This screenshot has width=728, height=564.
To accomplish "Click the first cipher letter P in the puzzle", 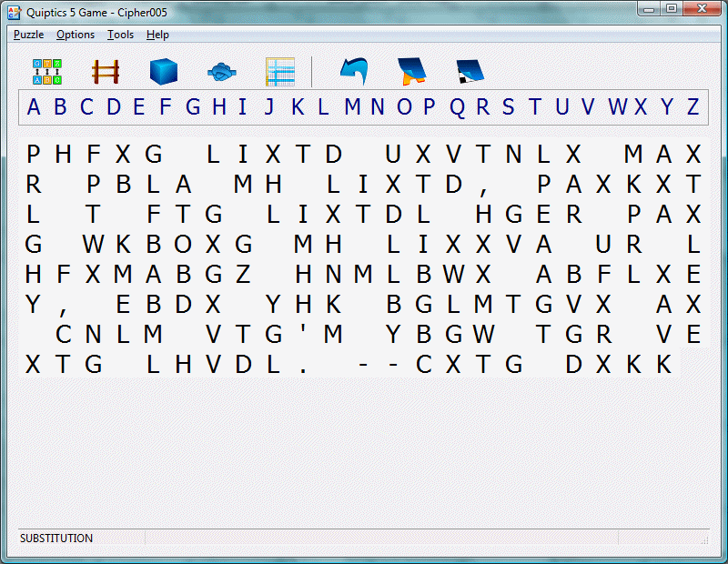I will click(x=34, y=155).
